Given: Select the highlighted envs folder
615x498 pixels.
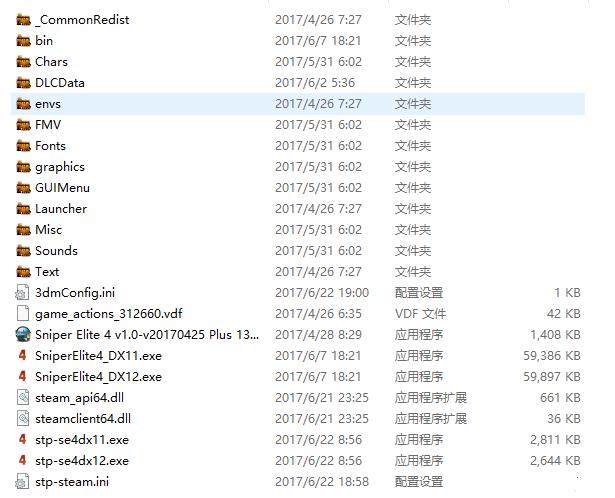Looking at the screenshot, I should 298,104.
